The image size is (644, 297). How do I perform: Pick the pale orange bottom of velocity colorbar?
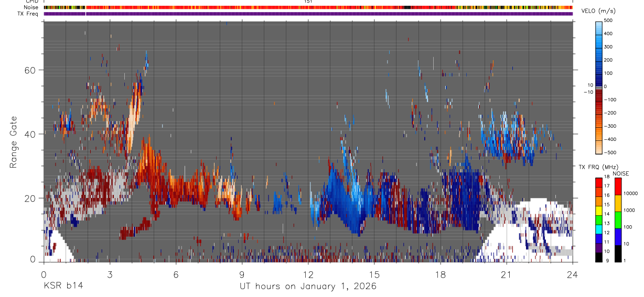click(x=599, y=147)
